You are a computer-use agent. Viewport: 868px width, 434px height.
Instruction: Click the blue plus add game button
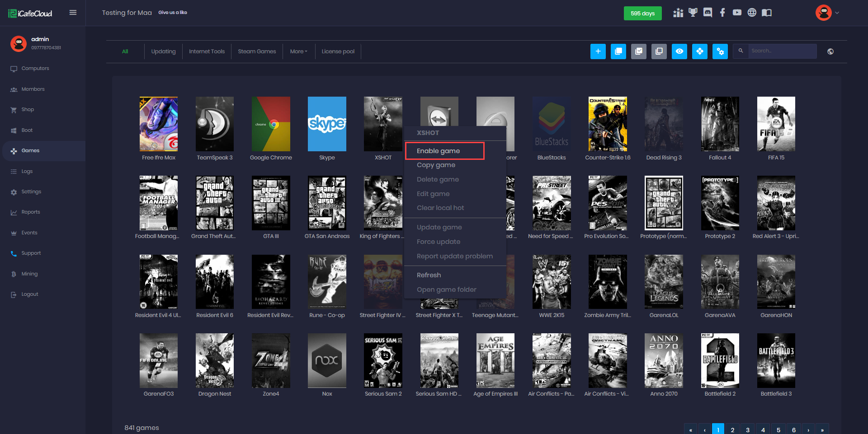tap(598, 51)
